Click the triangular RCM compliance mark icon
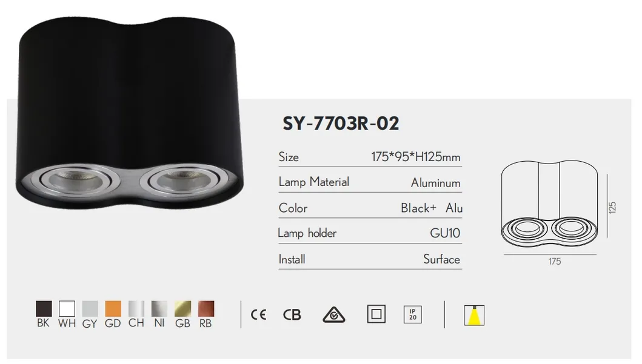Viewport: 642px width, 364px height. click(x=334, y=314)
